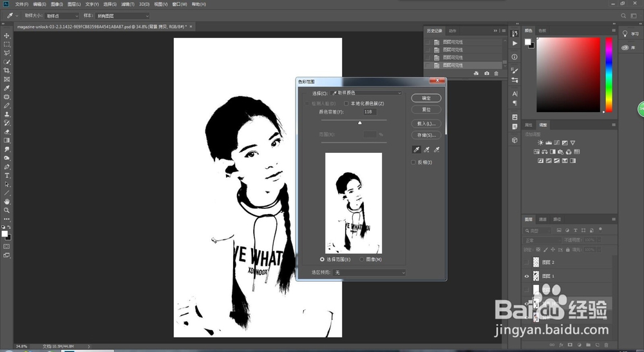Open the 学习 learn panel
The width and height of the screenshot is (644, 352).
[630, 34]
